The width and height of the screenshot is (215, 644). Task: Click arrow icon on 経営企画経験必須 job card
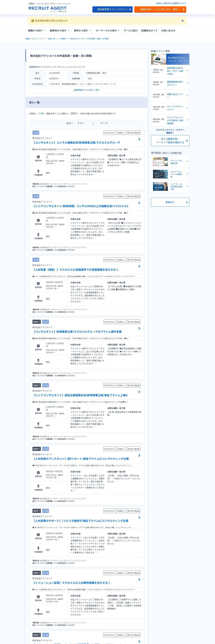click(x=139, y=392)
